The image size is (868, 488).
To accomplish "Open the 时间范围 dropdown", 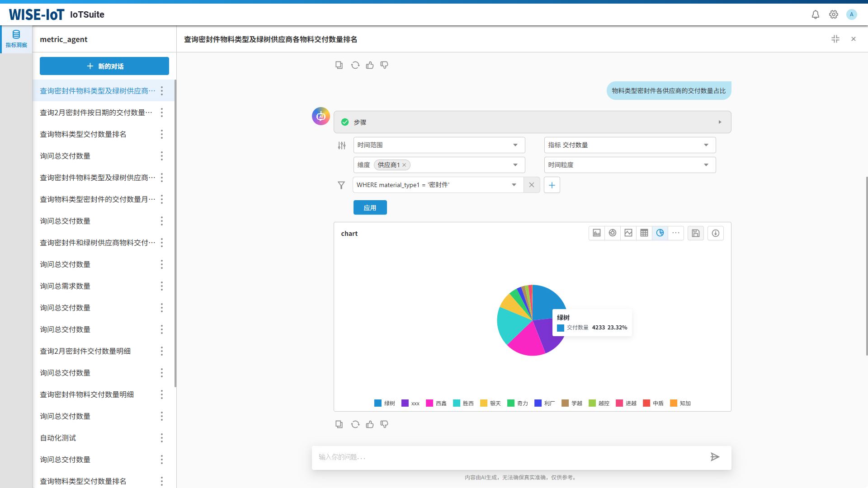I will pyautogui.click(x=439, y=145).
